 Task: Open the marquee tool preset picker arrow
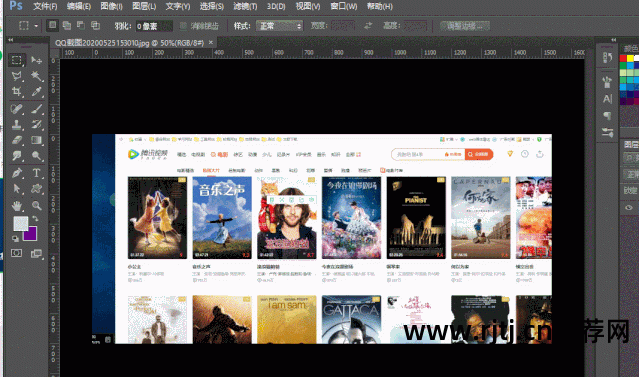click(36, 26)
